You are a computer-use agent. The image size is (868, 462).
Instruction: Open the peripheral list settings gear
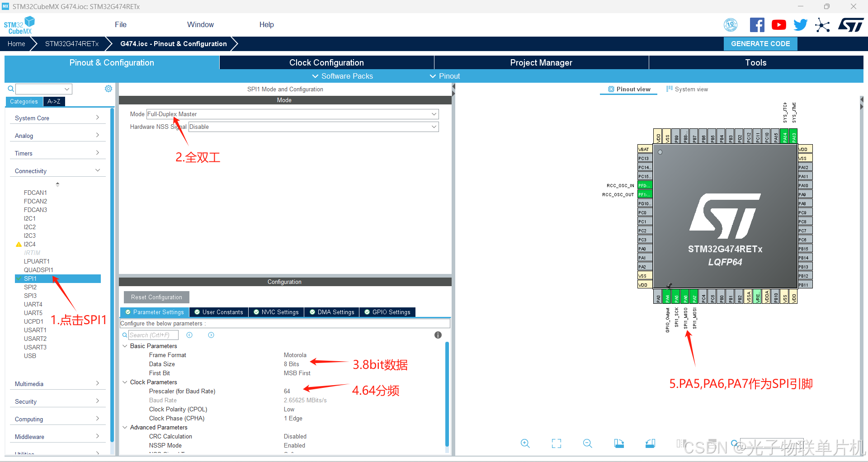point(108,89)
